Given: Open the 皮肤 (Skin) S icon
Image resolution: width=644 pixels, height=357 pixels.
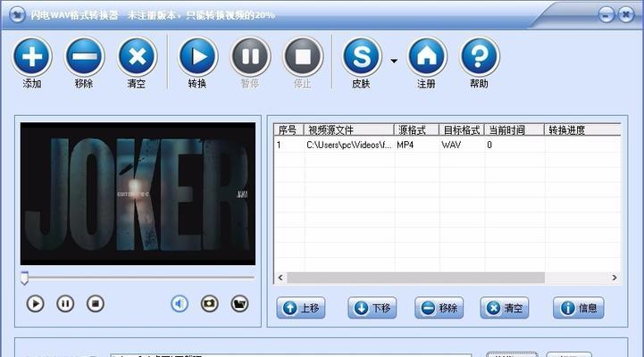Looking at the screenshot, I should (362, 56).
